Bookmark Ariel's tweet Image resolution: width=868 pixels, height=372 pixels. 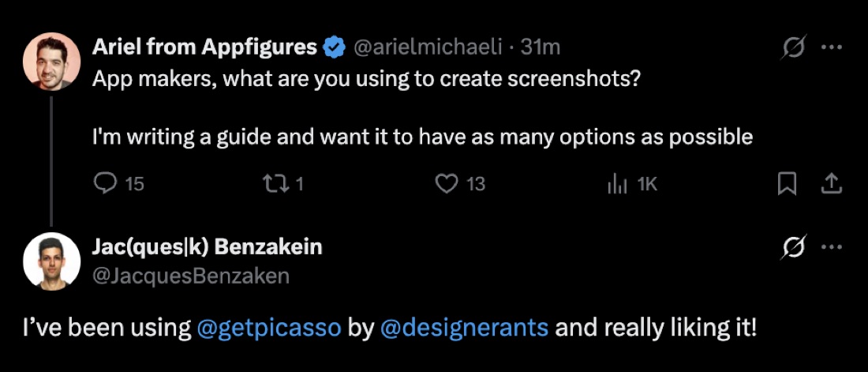(787, 184)
